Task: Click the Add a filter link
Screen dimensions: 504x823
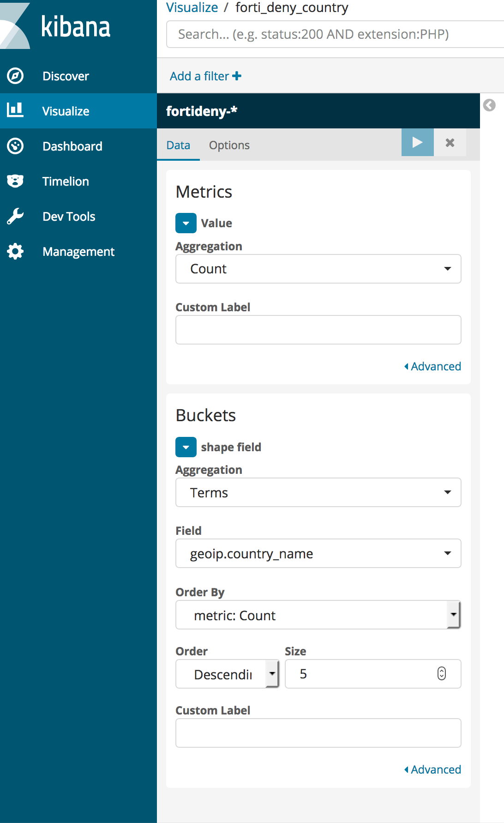Action: [205, 76]
